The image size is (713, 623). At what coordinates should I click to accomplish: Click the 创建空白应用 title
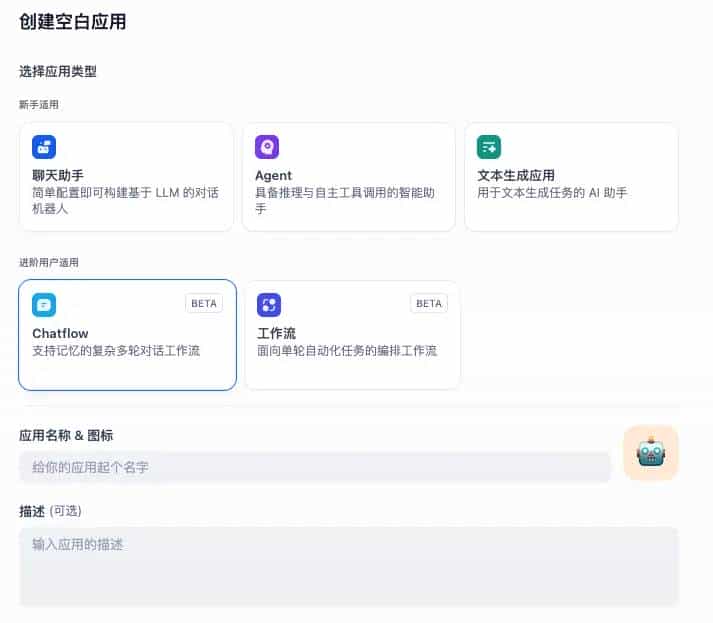pyautogui.click(x=73, y=22)
